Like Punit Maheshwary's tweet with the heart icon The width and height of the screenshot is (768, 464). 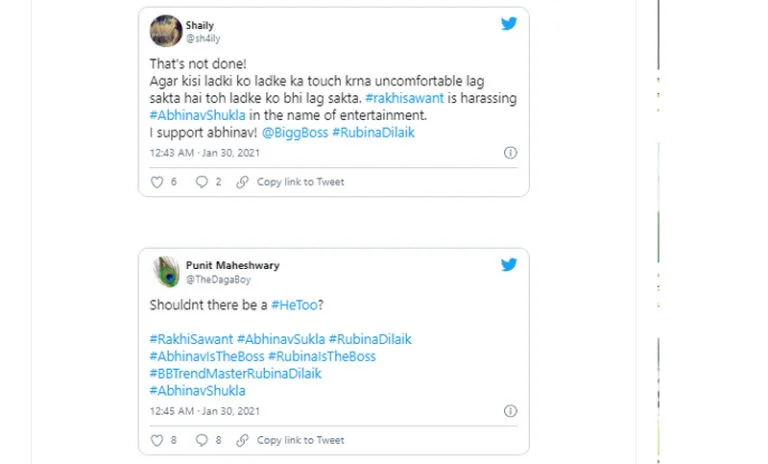pos(157,440)
